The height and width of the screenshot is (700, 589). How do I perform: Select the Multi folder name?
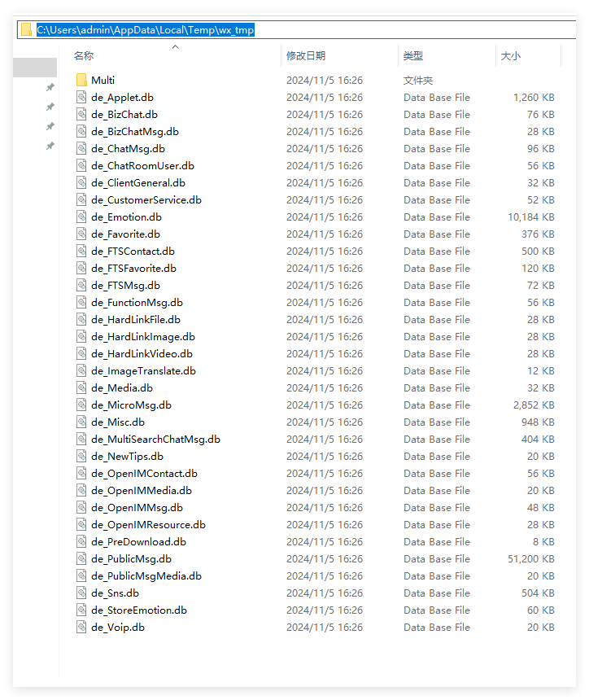click(103, 80)
